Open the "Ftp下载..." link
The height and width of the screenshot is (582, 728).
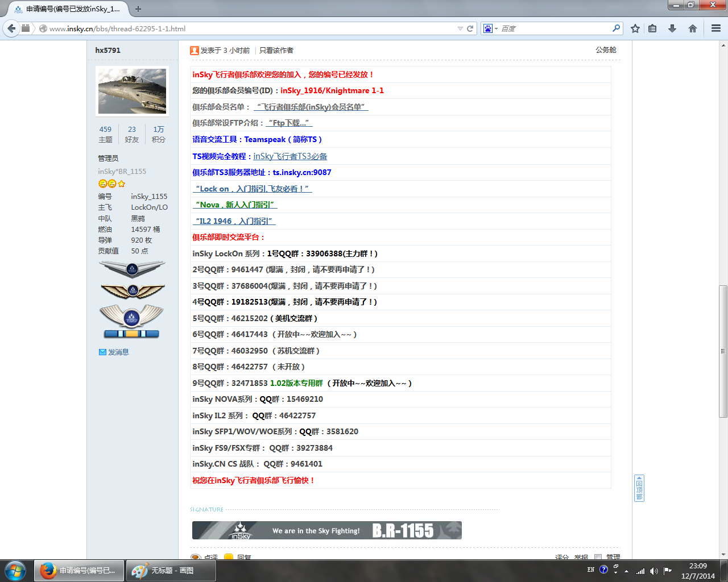point(289,123)
